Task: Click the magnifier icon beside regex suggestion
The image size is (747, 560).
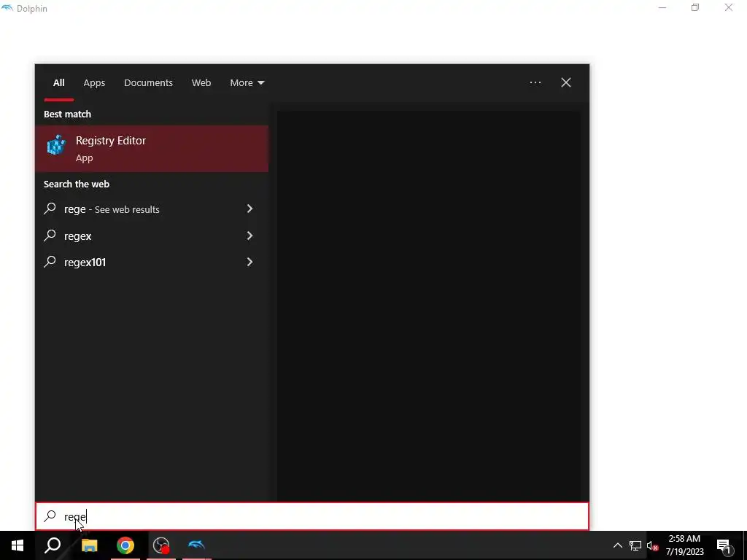Action: point(50,236)
